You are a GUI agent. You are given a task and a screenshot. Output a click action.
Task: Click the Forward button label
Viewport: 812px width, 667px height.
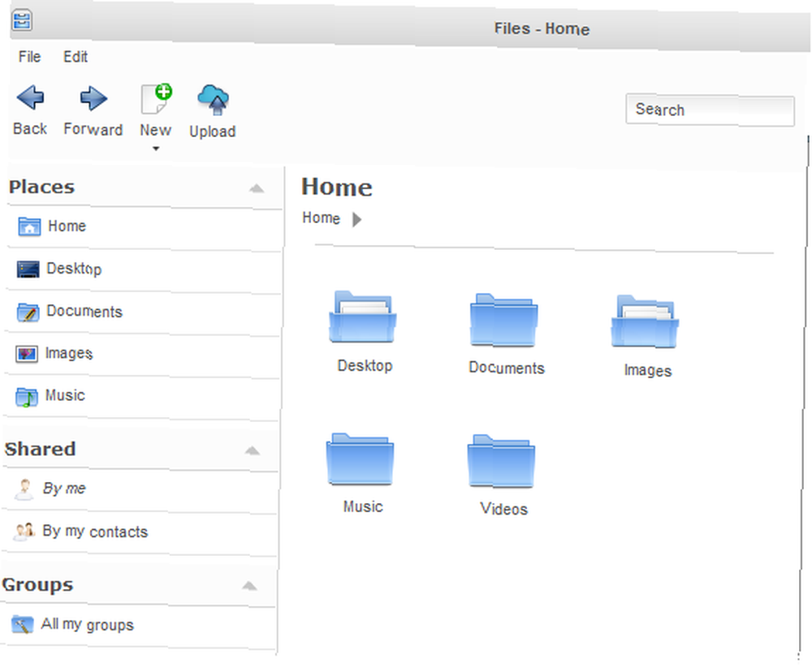93,129
